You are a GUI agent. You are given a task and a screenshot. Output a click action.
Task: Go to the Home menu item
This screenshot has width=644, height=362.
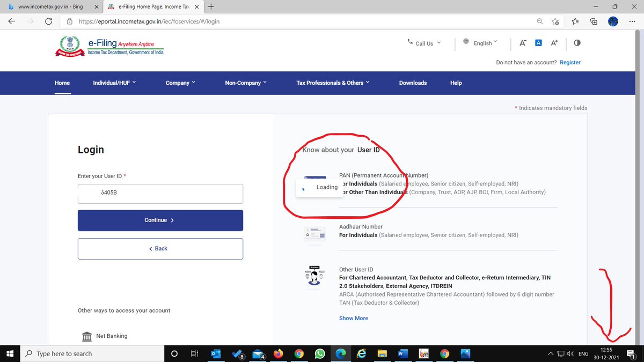pos(62,83)
